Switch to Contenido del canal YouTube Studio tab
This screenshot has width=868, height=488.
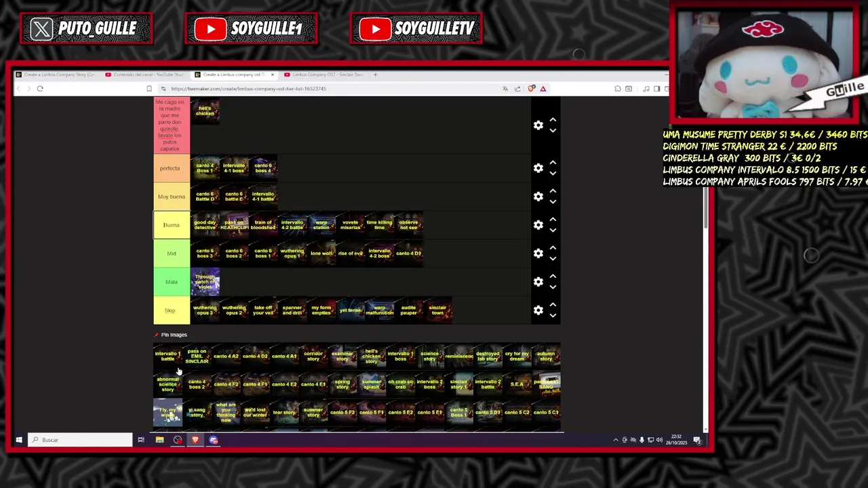[145, 75]
